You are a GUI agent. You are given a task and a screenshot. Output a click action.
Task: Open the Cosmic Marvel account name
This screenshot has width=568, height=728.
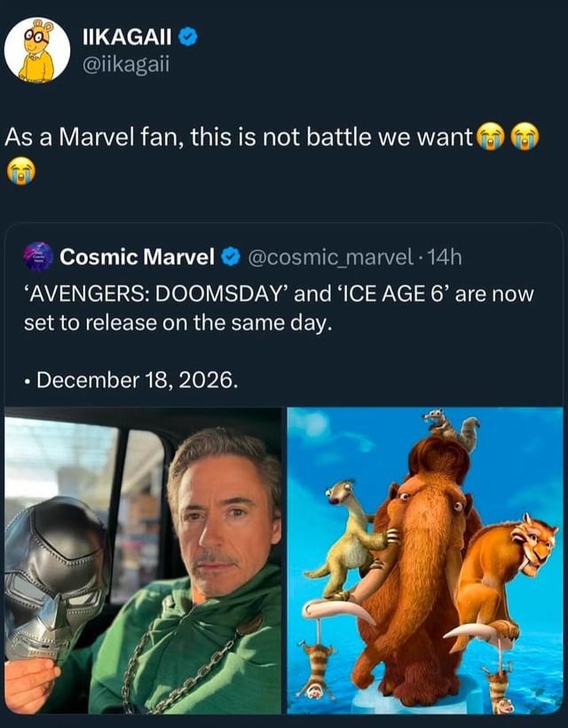pyautogui.click(x=137, y=257)
